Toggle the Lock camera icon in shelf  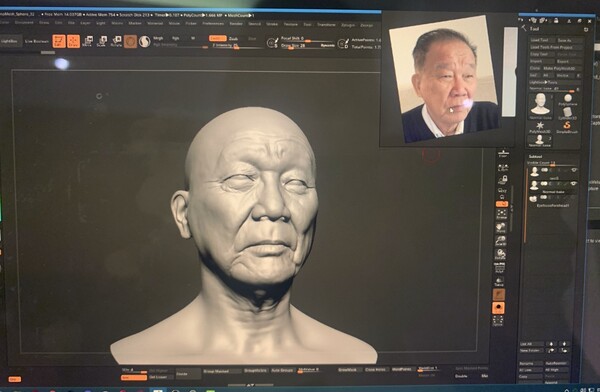(503, 179)
